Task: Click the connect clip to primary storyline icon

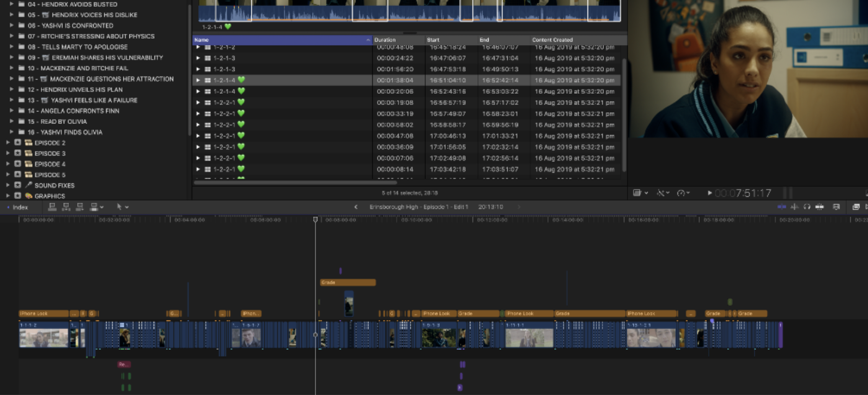Action: click(52, 207)
